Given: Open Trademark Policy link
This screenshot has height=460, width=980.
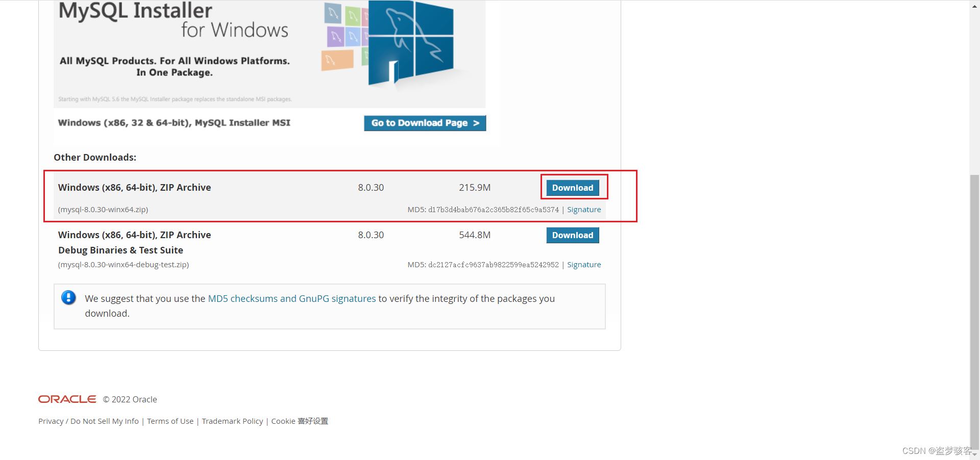Looking at the screenshot, I should [232, 421].
